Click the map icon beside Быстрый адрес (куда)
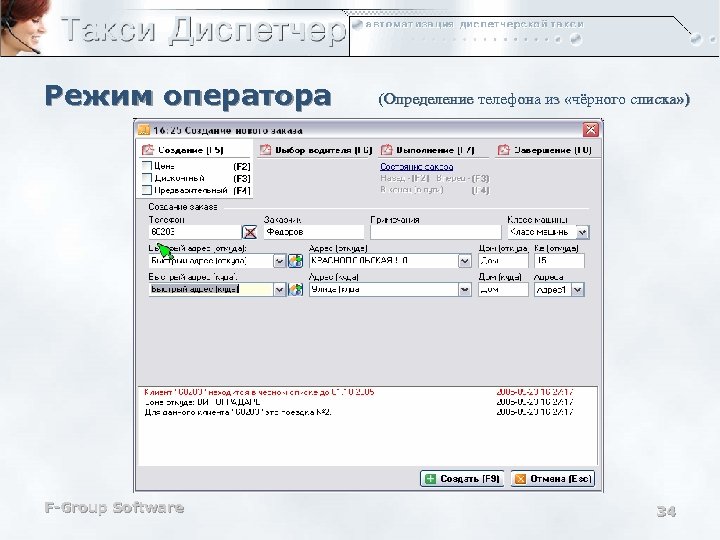Screen dimensions: 720x540 coord(296,290)
